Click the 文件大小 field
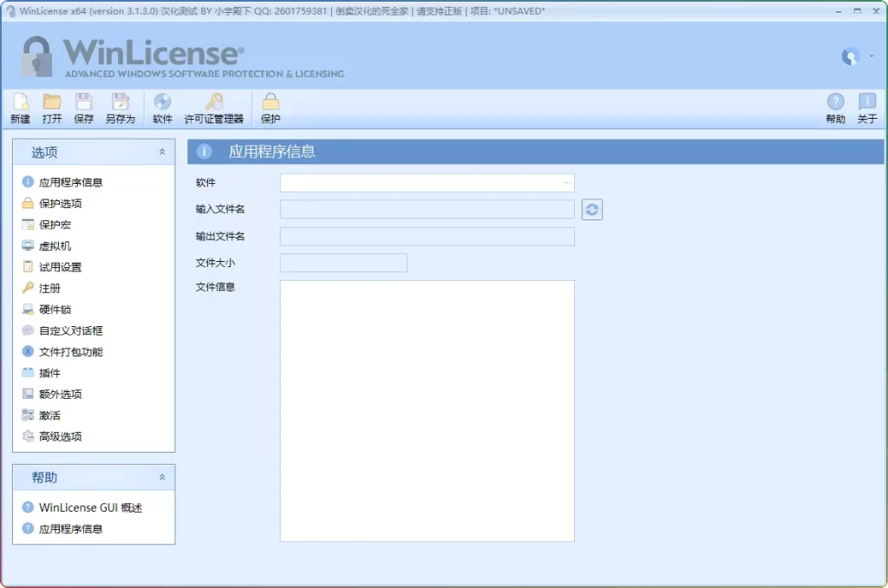 pyautogui.click(x=343, y=263)
